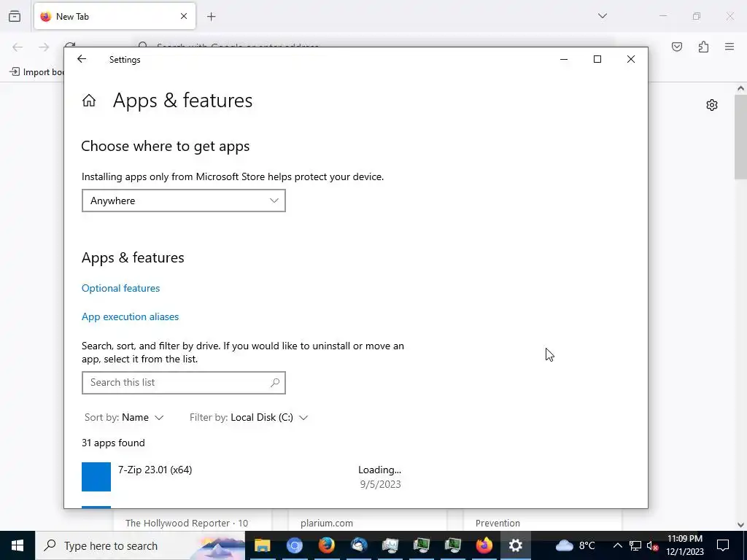Click Firefox forward navigation arrow
The width and height of the screenshot is (747, 560).
click(44, 47)
